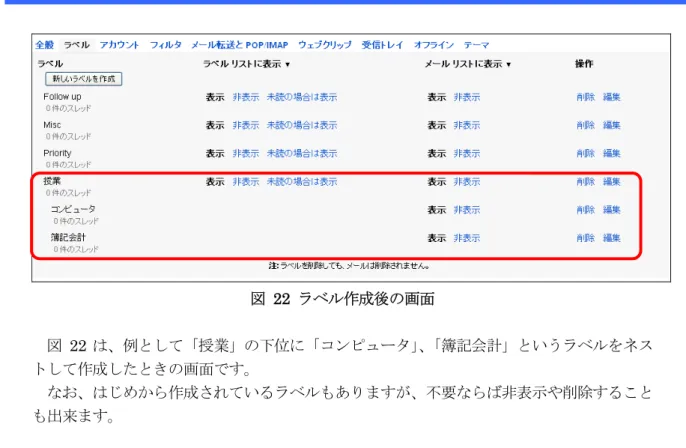Hide Misc in the message list

467,125
